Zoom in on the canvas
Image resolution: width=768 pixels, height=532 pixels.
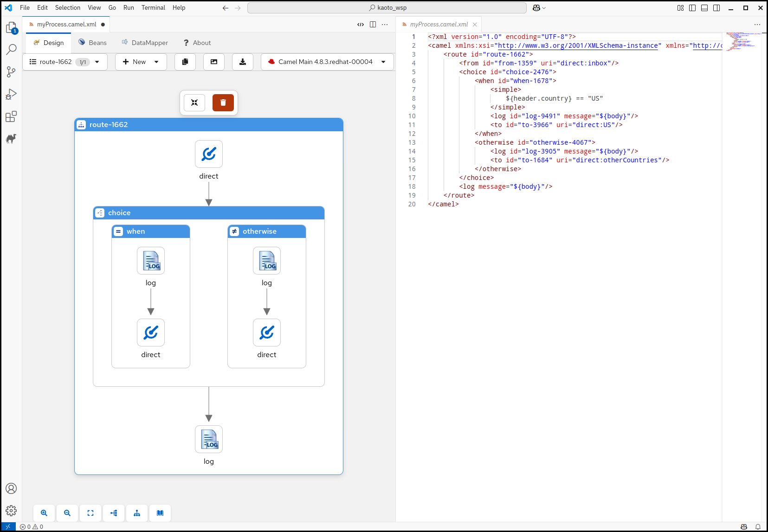pos(44,513)
